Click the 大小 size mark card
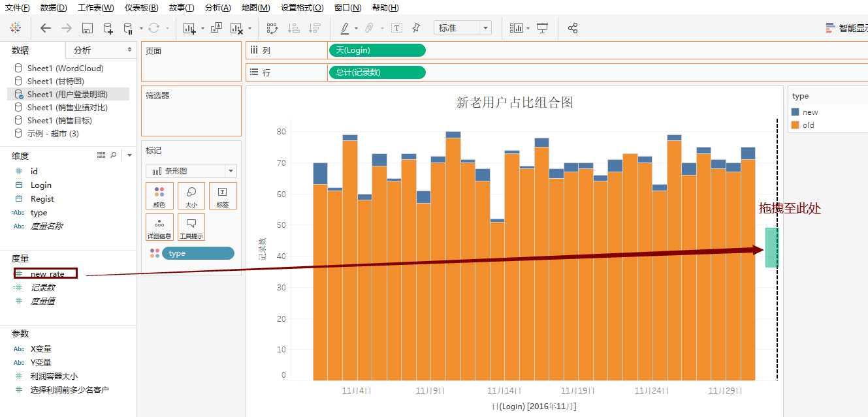Viewport: 868px width, 417px height. point(191,196)
